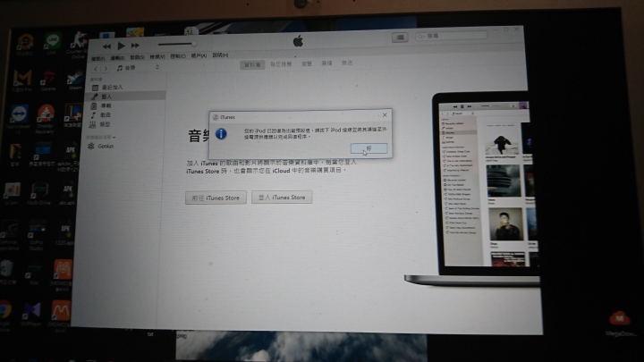Click the rewind button in iTunes
The height and width of the screenshot is (362, 644).
pos(106,46)
